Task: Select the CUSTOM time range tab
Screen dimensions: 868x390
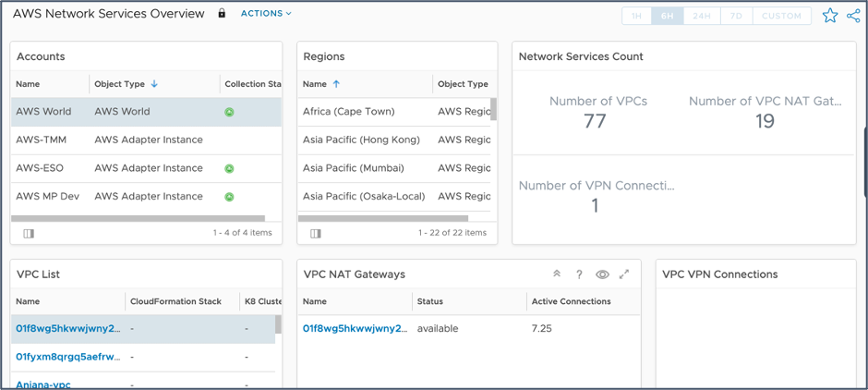Action: tap(781, 17)
